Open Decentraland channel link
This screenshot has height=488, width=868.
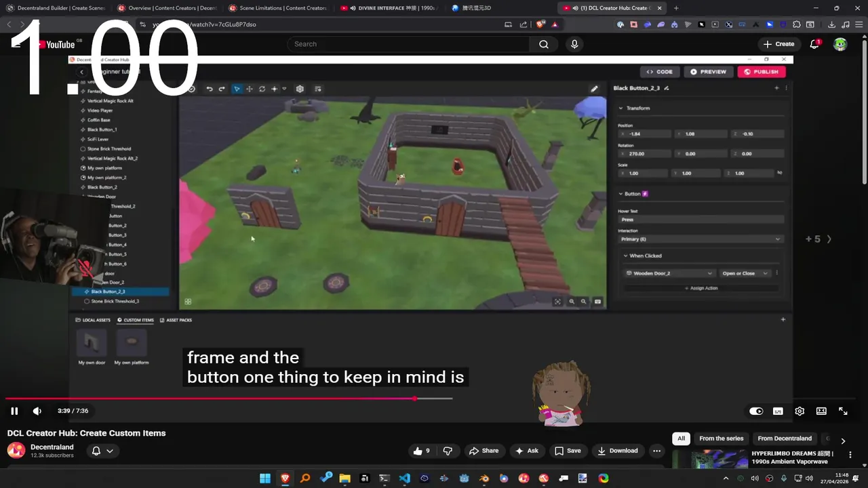(x=52, y=447)
